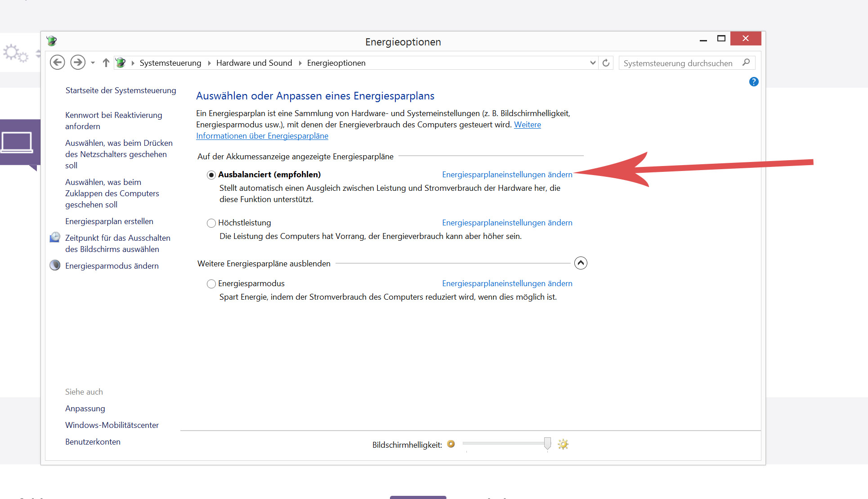Image resolution: width=868 pixels, height=499 pixels.
Task: Open Windows-Mobilitätscenter link
Action: [112, 425]
